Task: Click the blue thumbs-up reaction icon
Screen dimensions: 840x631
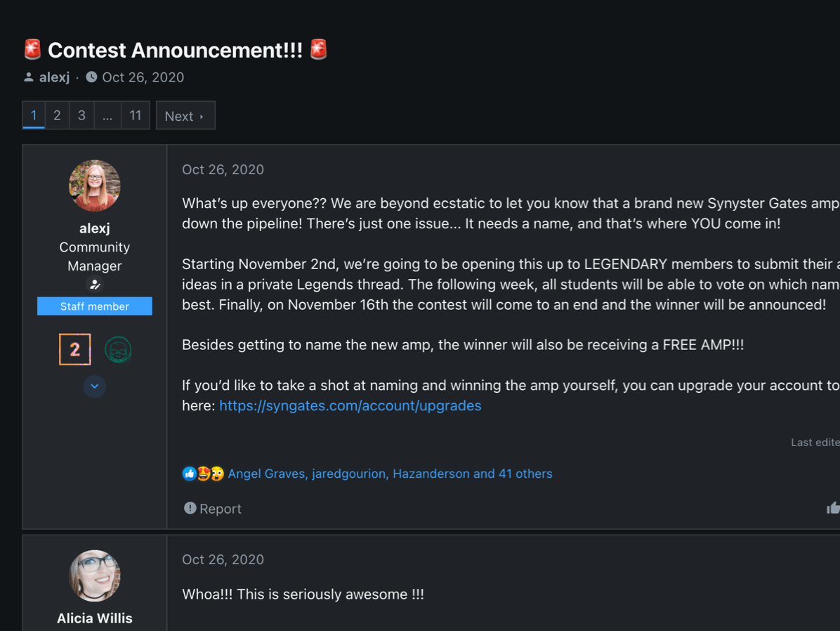Action: [189, 474]
